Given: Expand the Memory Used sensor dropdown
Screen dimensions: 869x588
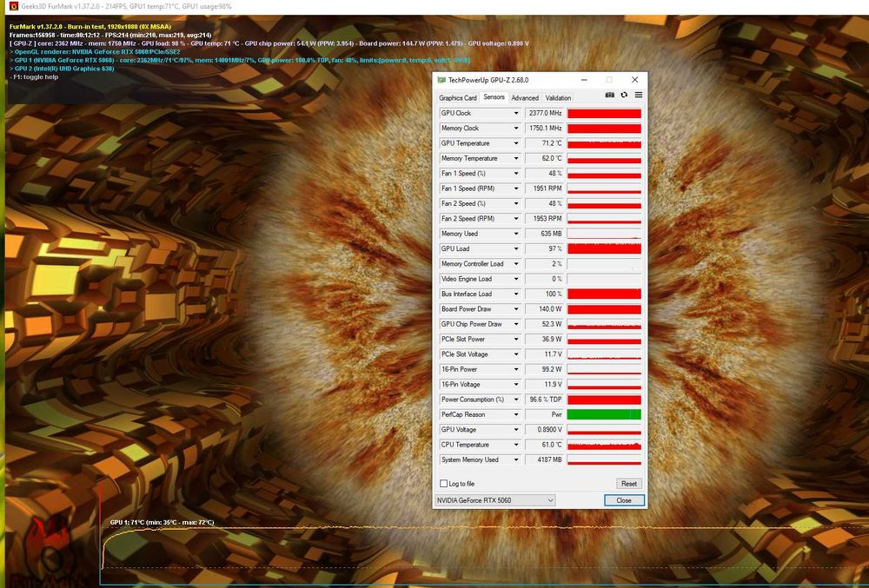Looking at the screenshot, I should click(516, 234).
